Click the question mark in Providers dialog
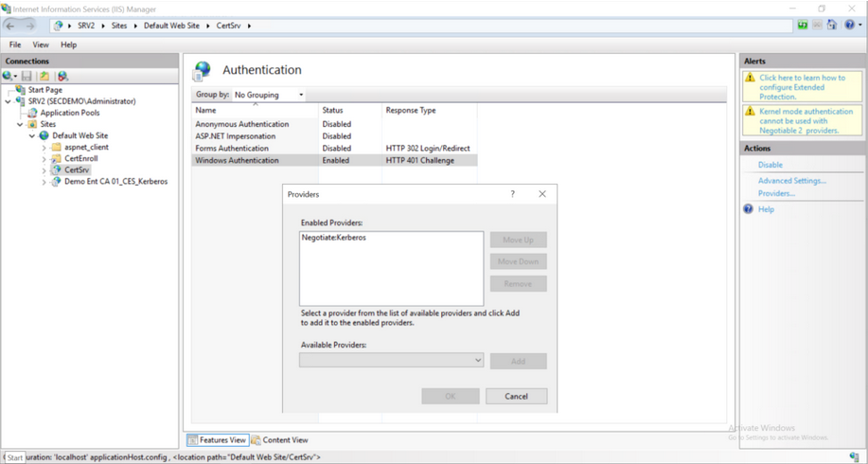Image resolution: width=868 pixels, height=464 pixels. (513, 194)
